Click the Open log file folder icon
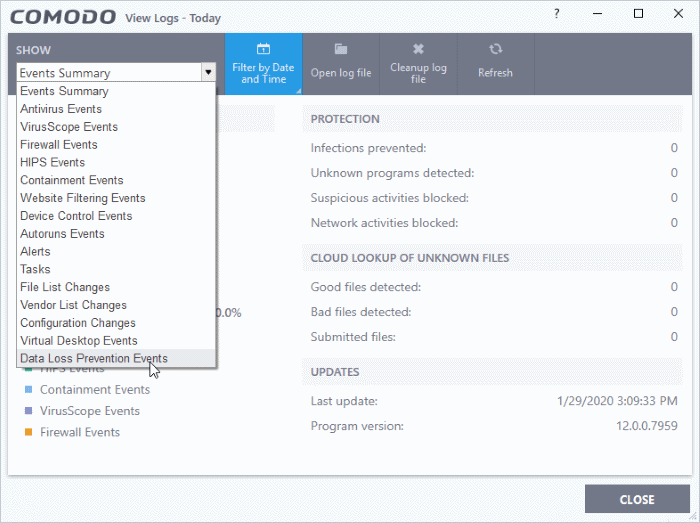The image size is (700, 523). pos(341,48)
